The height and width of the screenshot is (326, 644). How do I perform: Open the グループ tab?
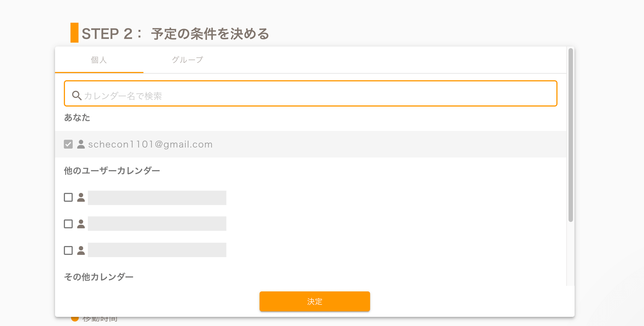(187, 60)
